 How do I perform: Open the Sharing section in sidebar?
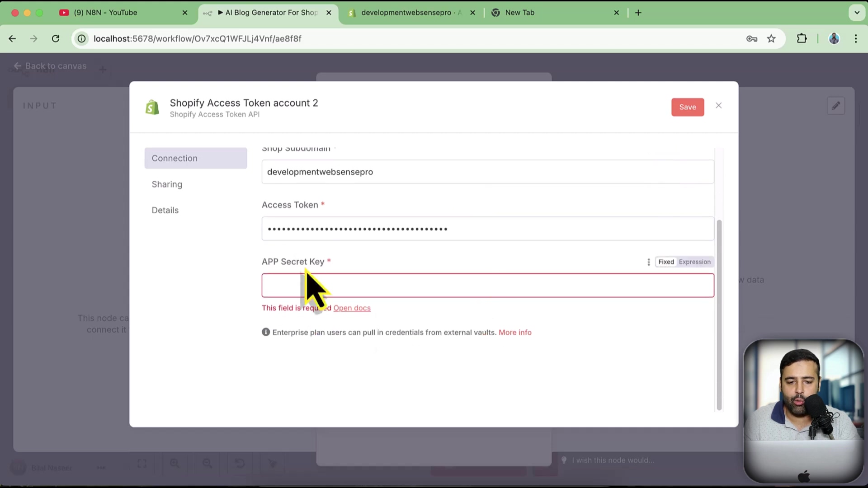click(x=167, y=184)
